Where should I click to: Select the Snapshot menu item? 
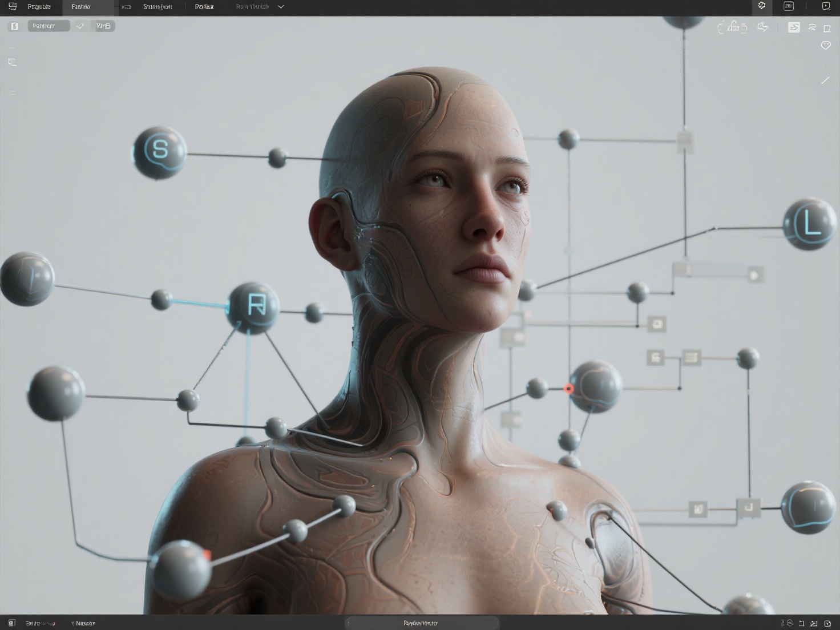click(x=158, y=7)
